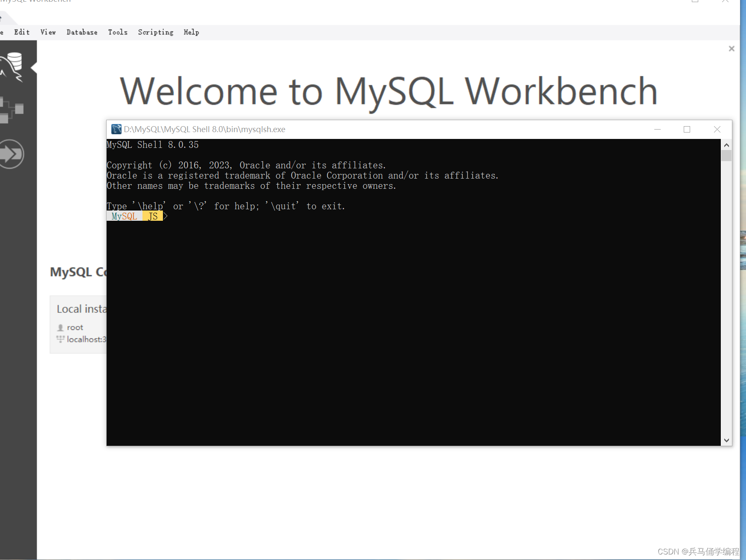Click inside the shell command prompt area
This screenshot has height=560, width=746.
[x=213, y=216]
